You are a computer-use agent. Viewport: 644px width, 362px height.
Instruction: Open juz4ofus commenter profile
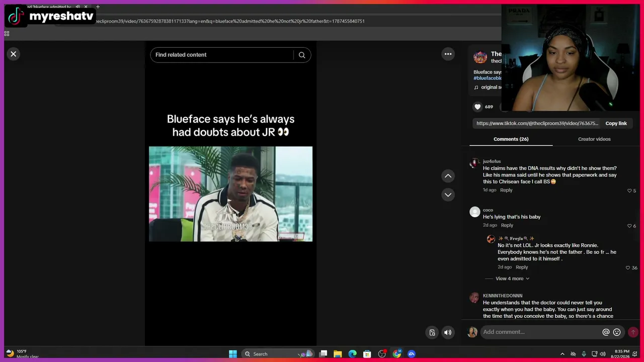(492, 161)
